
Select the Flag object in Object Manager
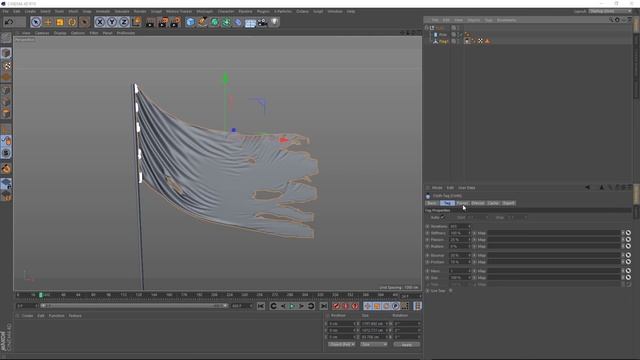(x=443, y=41)
